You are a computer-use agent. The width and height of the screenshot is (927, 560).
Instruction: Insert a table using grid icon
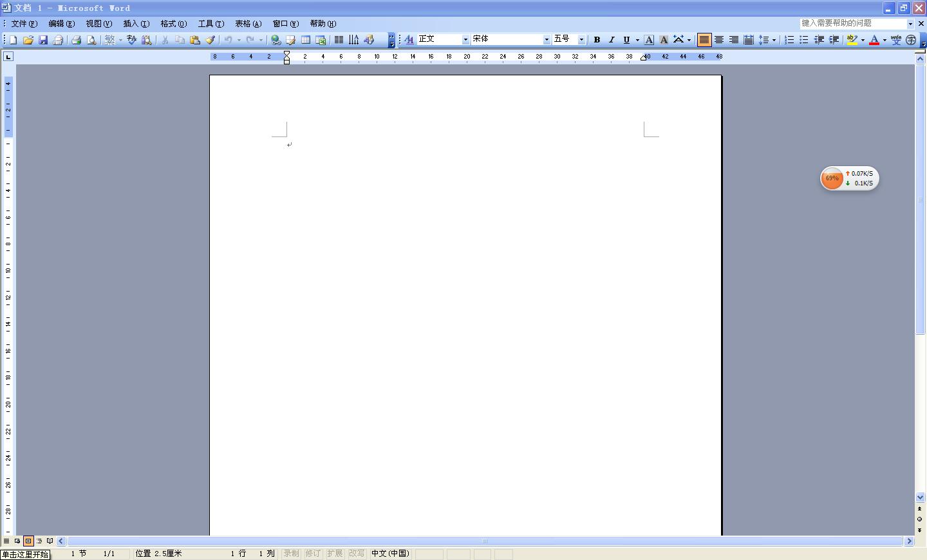(305, 40)
